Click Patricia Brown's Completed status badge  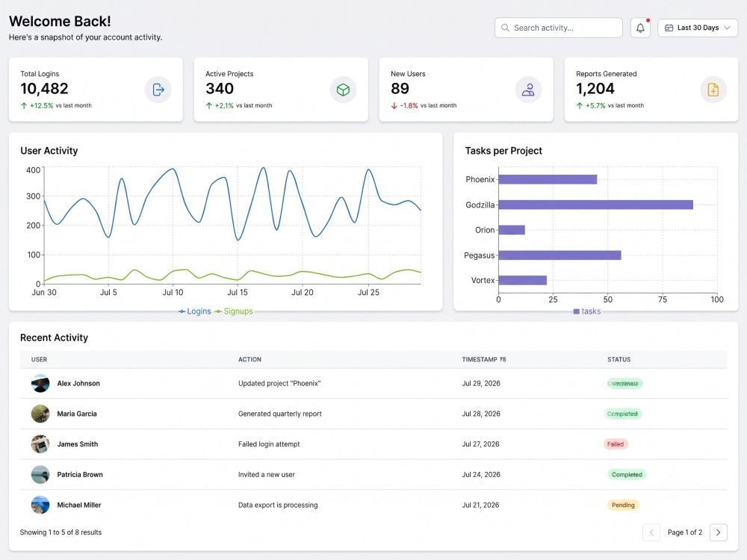pos(627,475)
